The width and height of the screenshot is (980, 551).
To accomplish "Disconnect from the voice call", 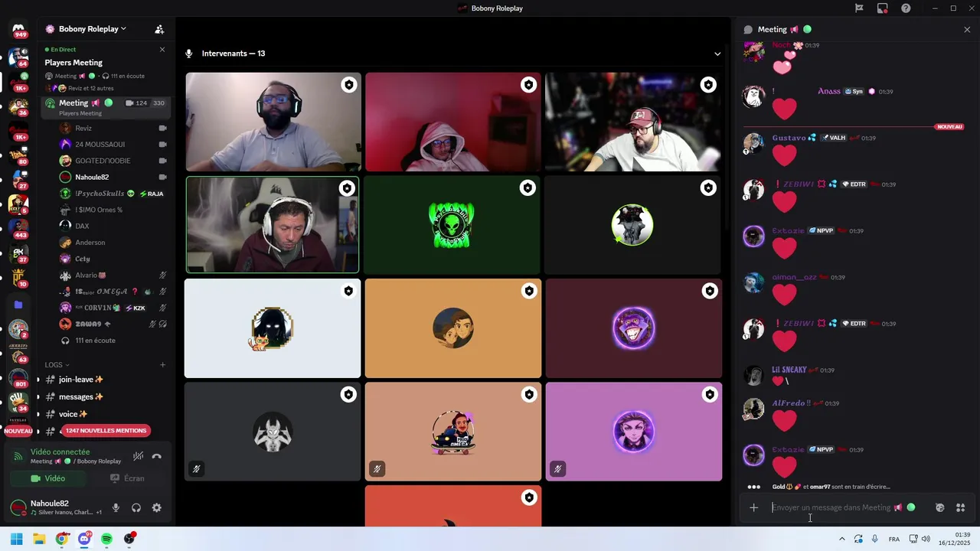I will tap(157, 456).
